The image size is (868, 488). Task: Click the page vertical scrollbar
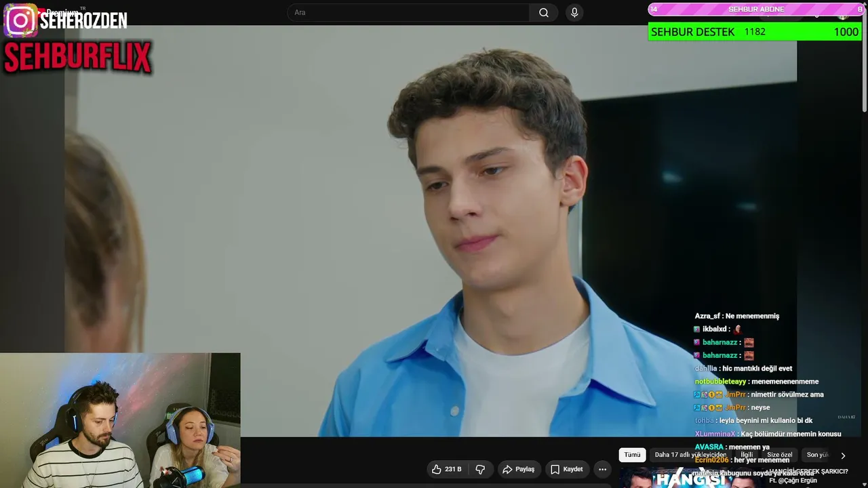tap(864, 61)
